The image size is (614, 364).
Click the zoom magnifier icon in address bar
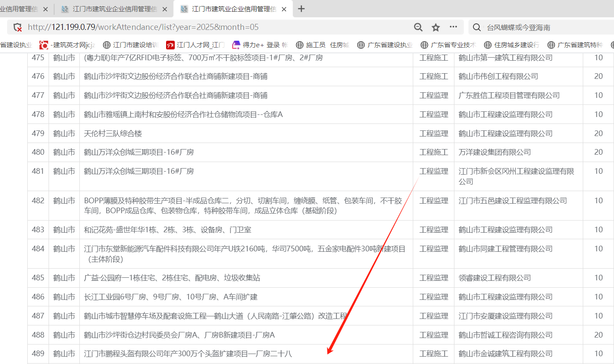(x=418, y=27)
